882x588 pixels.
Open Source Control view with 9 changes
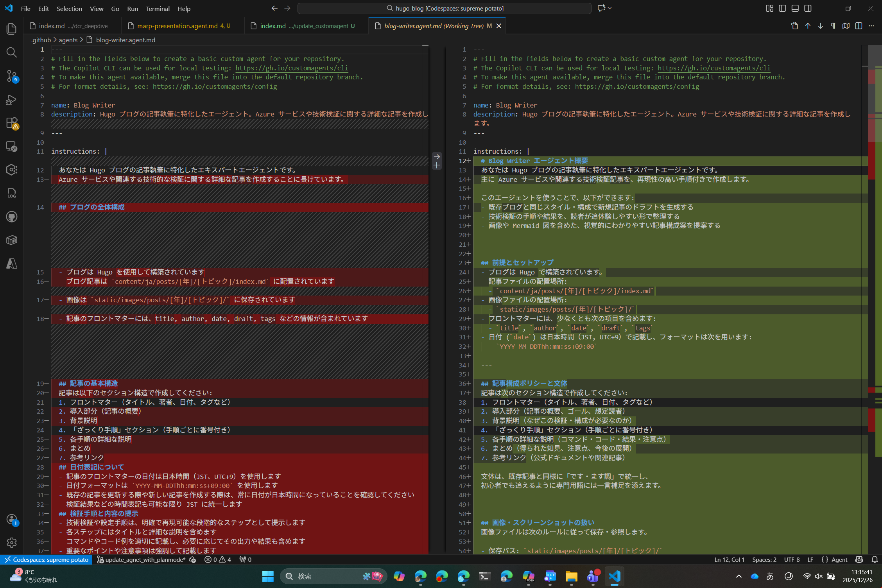tap(11, 75)
